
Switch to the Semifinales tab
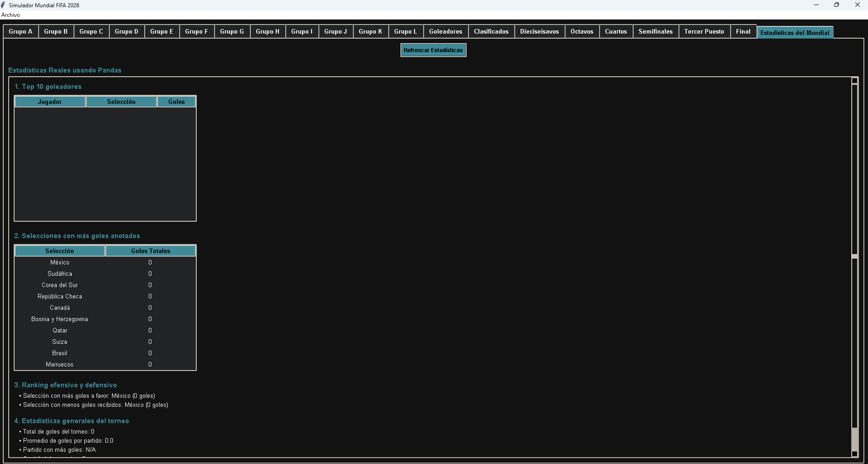coord(656,31)
